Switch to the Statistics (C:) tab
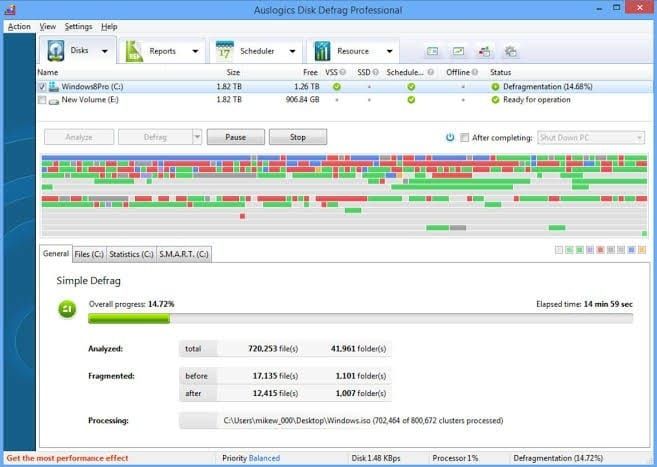 (131, 254)
